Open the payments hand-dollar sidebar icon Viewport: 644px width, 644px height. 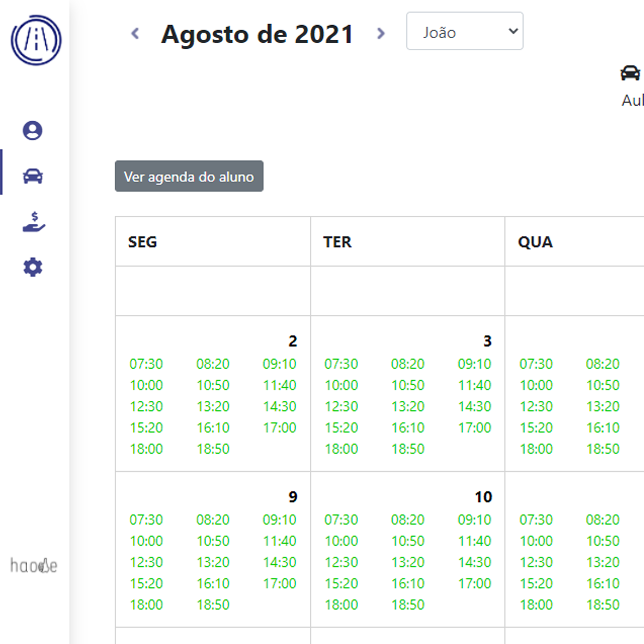coord(34,222)
